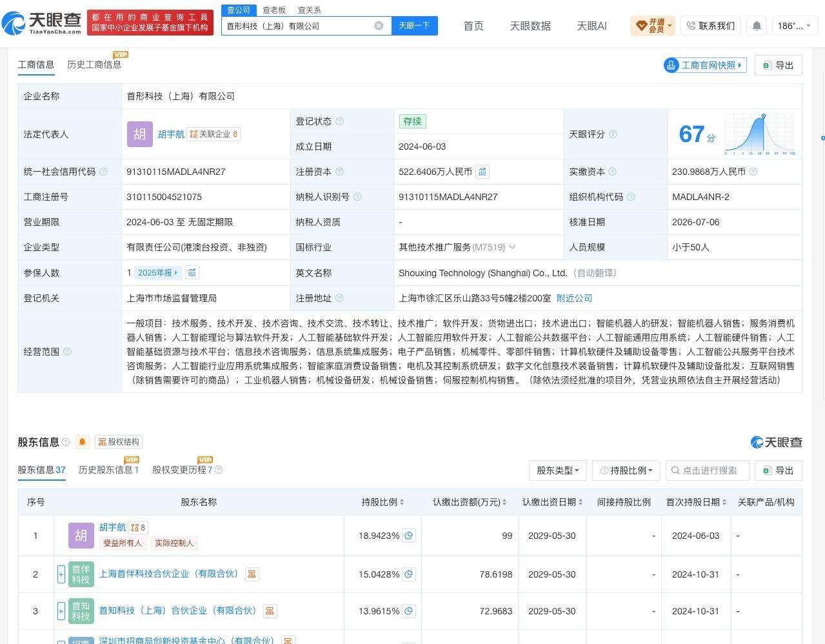Open 天眼AI in the top navigation
825x644 pixels.
point(591,26)
